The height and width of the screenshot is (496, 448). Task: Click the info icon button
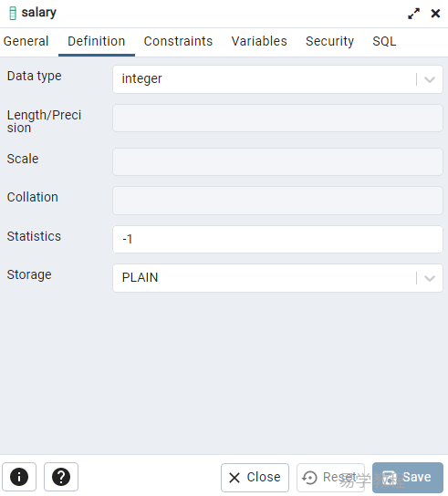[x=19, y=477]
